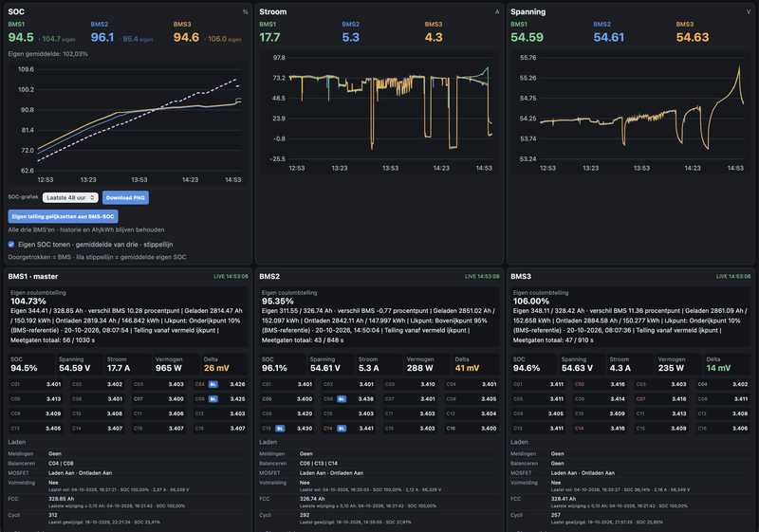Click BMS1 cell C16 value 3.407

(x=237, y=428)
